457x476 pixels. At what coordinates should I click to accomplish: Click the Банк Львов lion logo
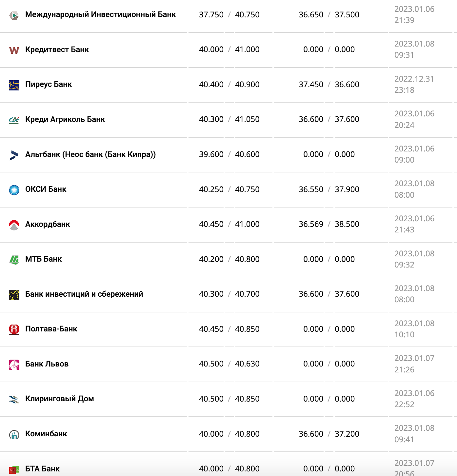14,365
